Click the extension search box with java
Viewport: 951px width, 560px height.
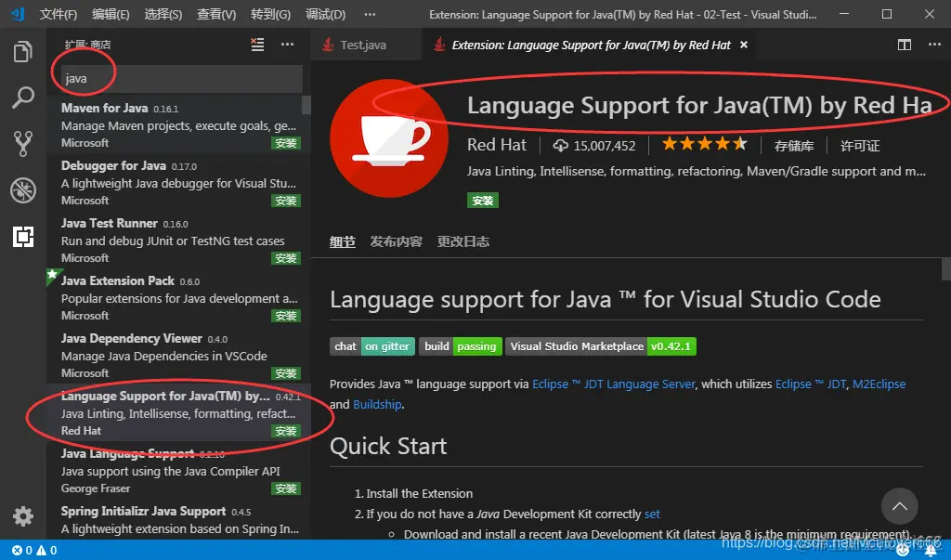(x=182, y=78)
